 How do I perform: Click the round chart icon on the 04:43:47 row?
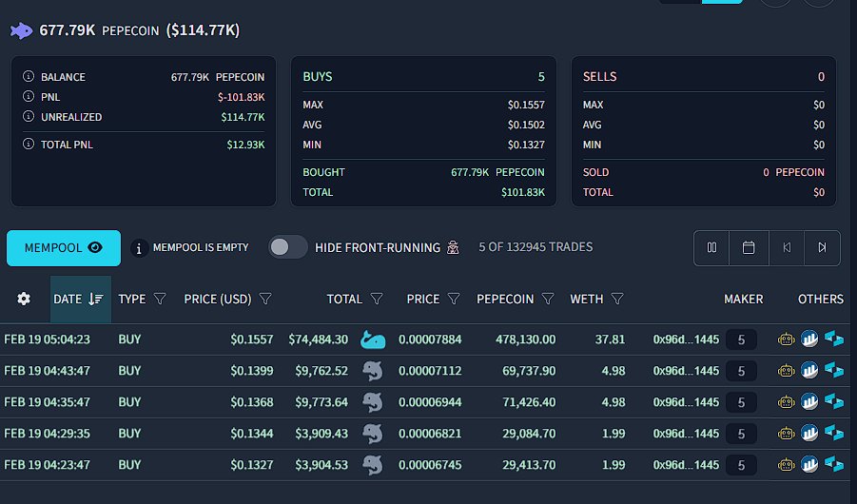(x=809, y=370)
